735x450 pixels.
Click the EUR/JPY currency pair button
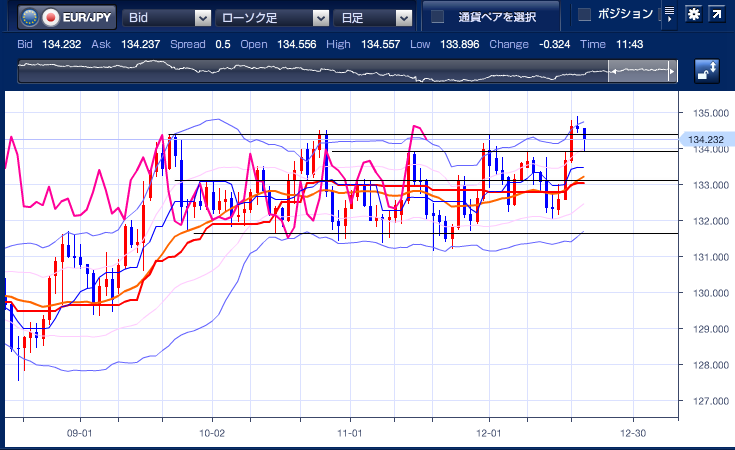(67, 17)
